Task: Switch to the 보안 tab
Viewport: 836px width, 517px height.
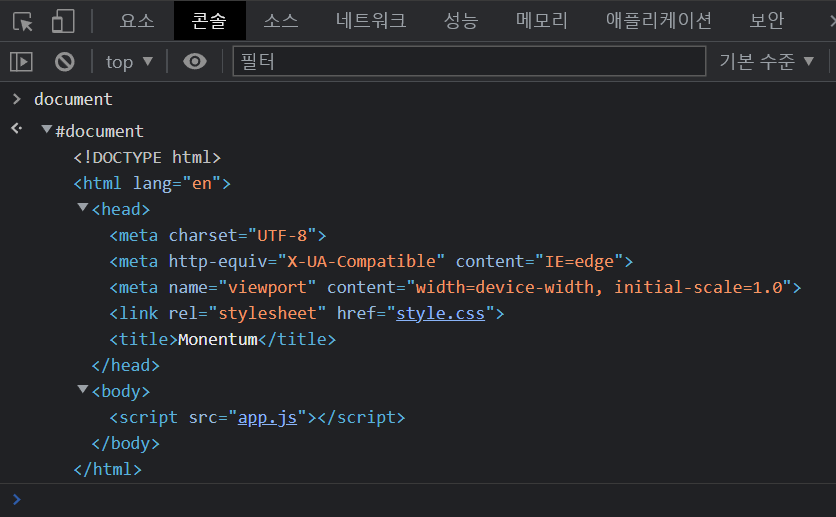Action: (766, 21)
